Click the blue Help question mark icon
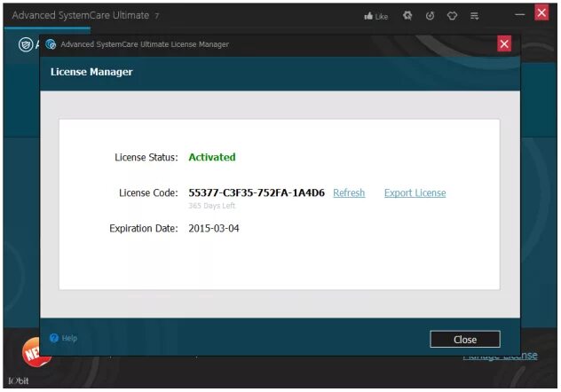This screenshot has height=392, width=561. click(54, 338)
